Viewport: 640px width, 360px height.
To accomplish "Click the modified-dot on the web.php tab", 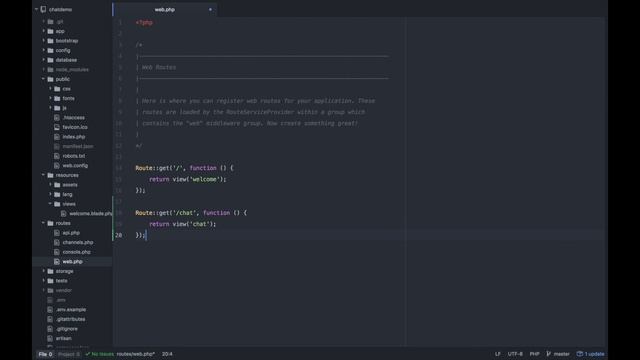I will (210, 9).
